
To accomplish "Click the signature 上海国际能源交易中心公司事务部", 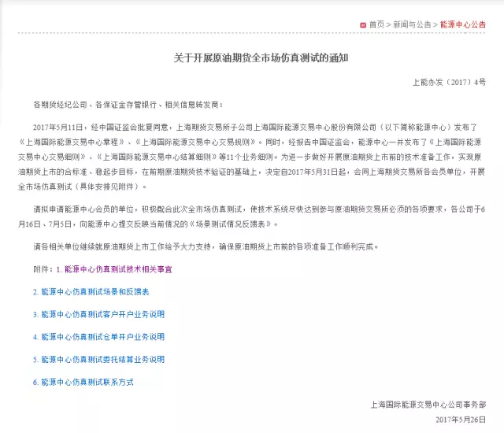I will [428, 404].
